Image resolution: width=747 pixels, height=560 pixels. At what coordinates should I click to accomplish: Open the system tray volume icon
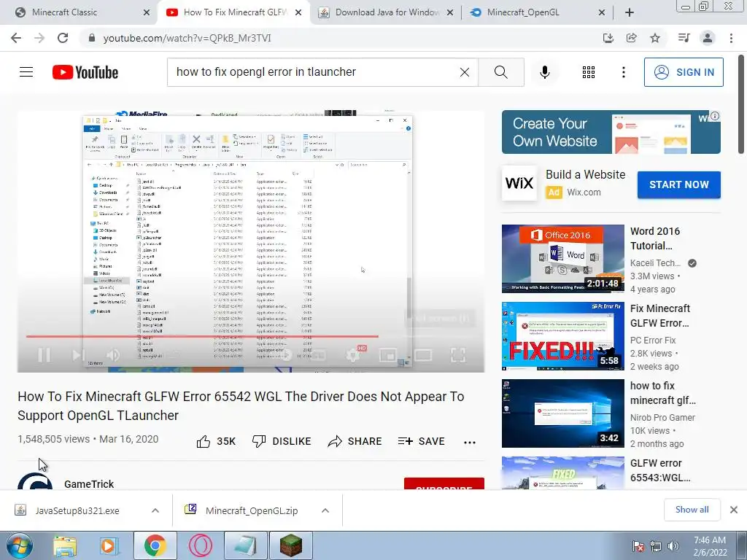(x=673, y=545)
